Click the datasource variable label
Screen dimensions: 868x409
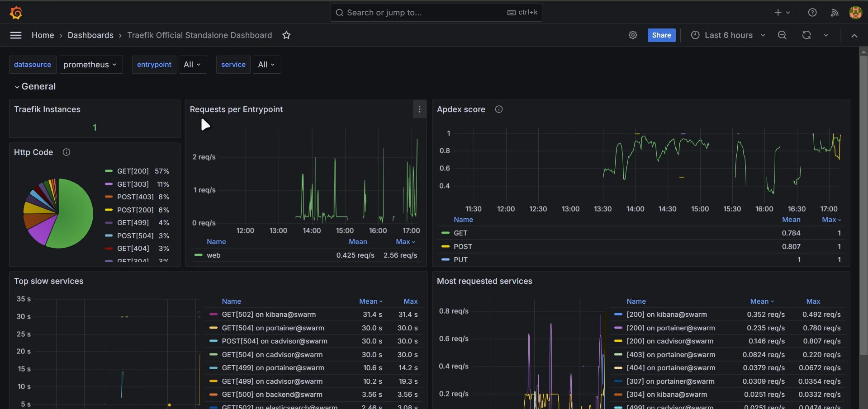coord(33,65)
